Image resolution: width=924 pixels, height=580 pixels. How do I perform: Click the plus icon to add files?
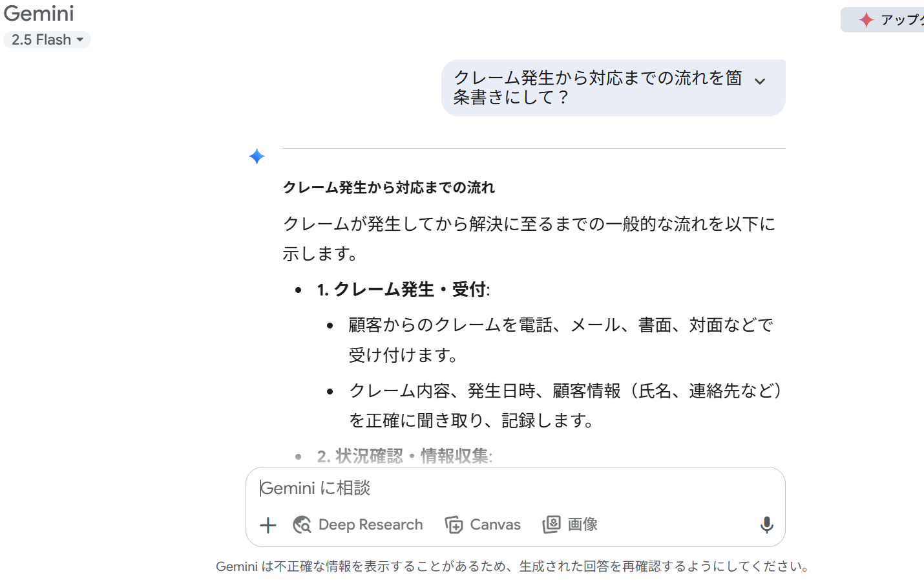point(268,525)
